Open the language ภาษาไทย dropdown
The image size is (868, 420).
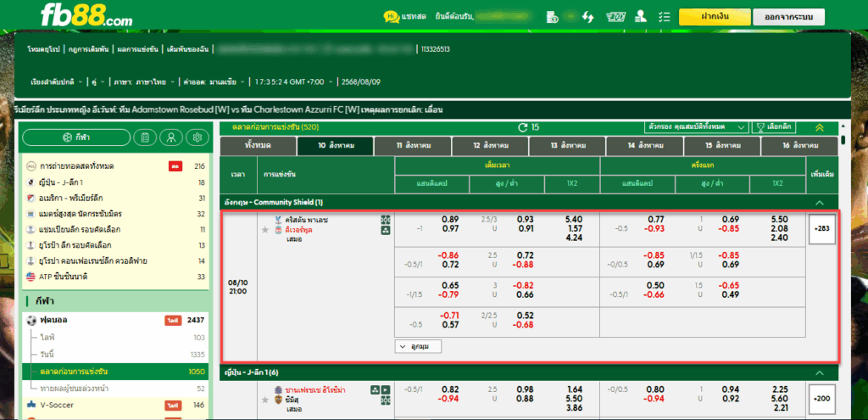tap(144, 82)
